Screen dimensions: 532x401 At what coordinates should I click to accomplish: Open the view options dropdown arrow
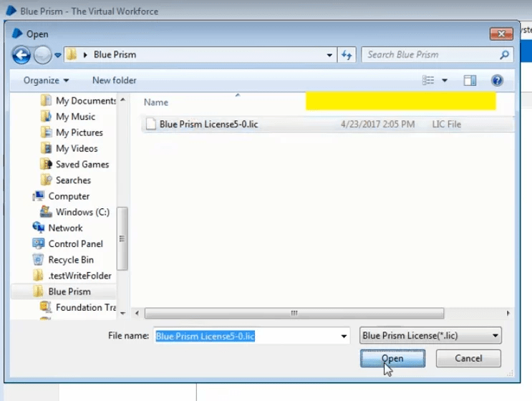click(x=445, y=81)
